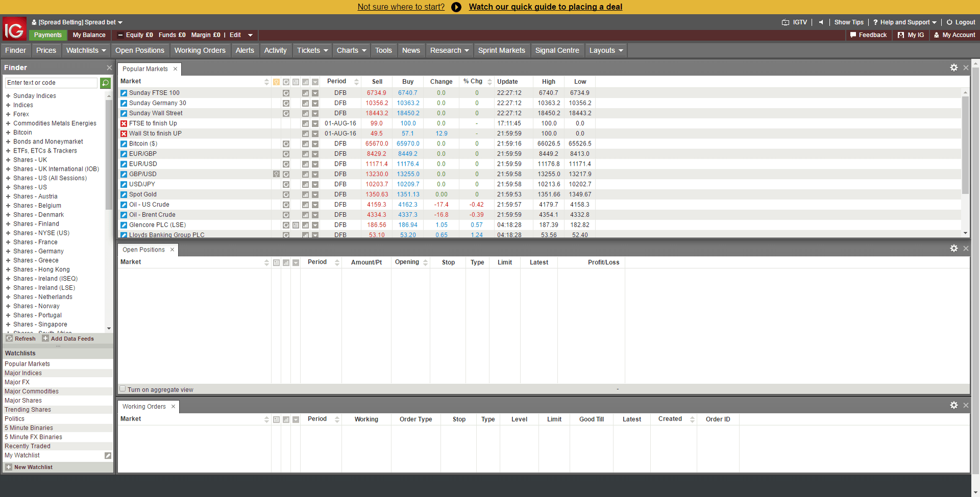Click the chart icon in the Spot Gold row
980x497 pixels.
[x=305, y=195]
